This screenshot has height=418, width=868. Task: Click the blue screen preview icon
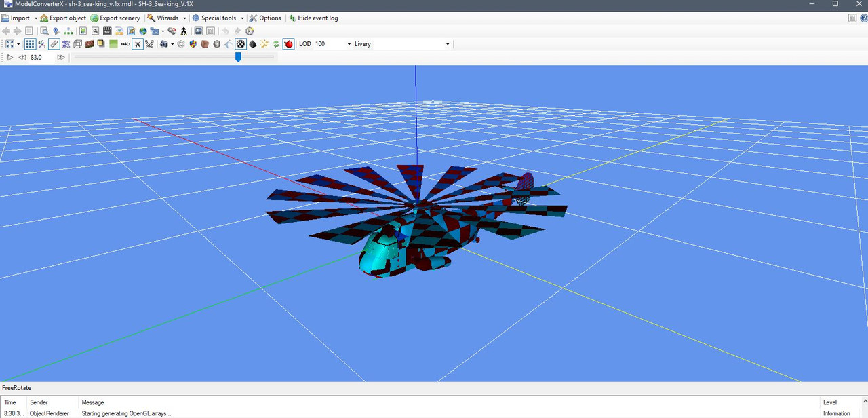click(x=199, y=31)
